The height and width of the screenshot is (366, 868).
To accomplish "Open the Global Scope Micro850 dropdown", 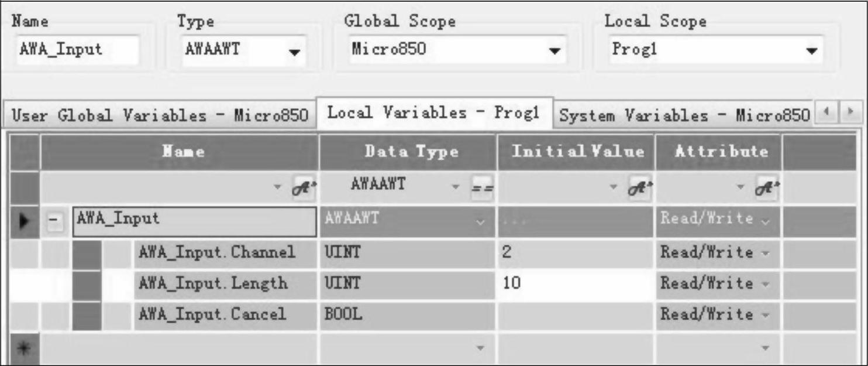I will coord(554,51).
